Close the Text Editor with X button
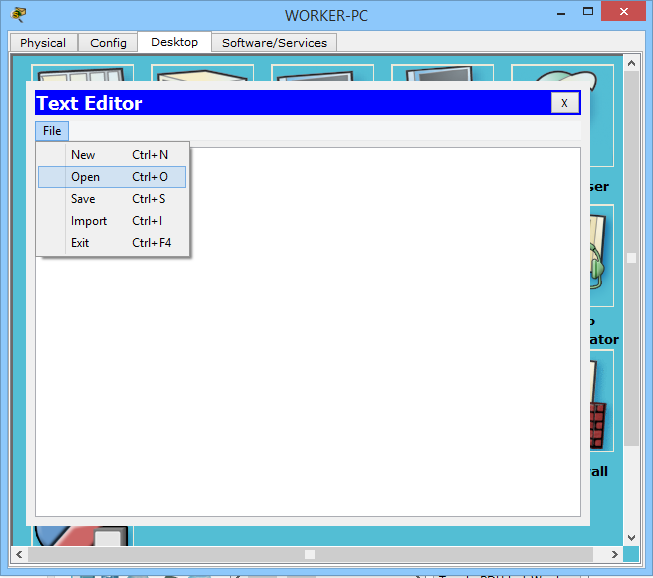 pyautogui.click(x=564, y=103)
